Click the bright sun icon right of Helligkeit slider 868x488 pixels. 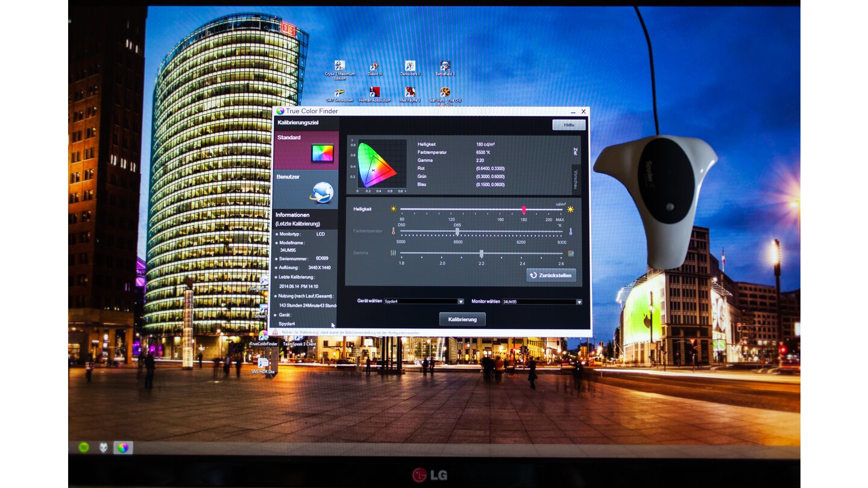pyautogui.click(x=570, y=210)
